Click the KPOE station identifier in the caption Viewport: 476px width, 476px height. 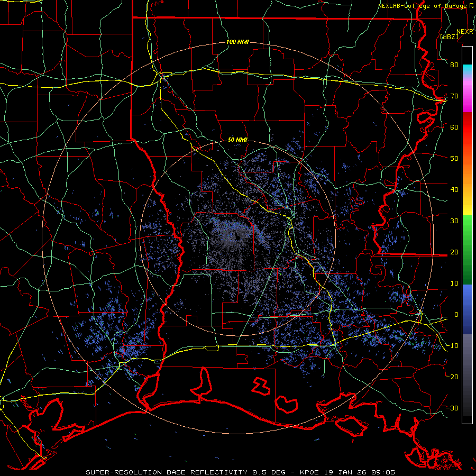pos(310,472)
